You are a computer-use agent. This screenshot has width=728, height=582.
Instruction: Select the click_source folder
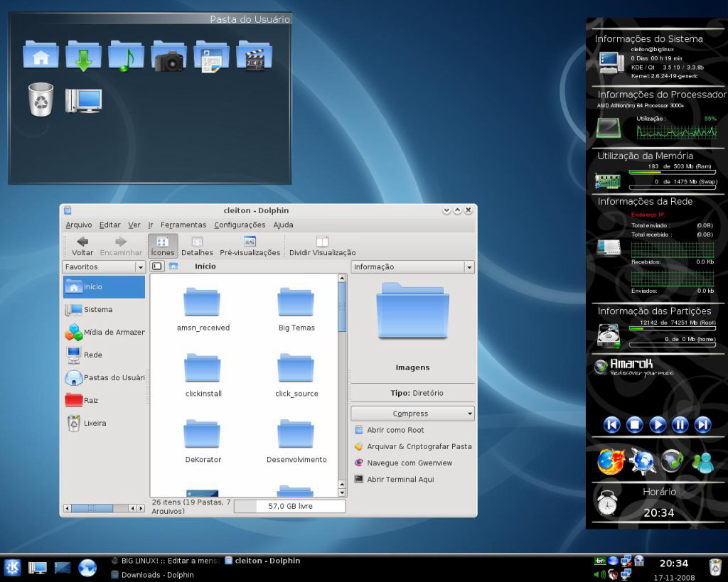(296, 375)
